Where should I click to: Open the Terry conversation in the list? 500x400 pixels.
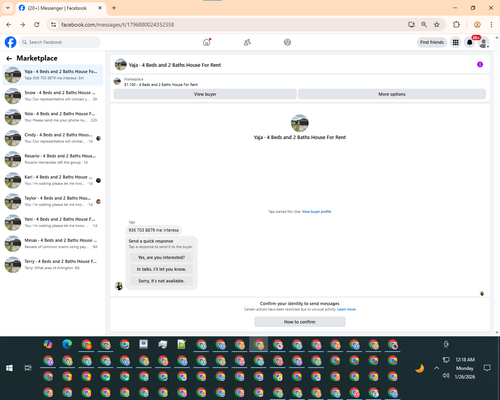pyautogui.click(x=53, y=265)
